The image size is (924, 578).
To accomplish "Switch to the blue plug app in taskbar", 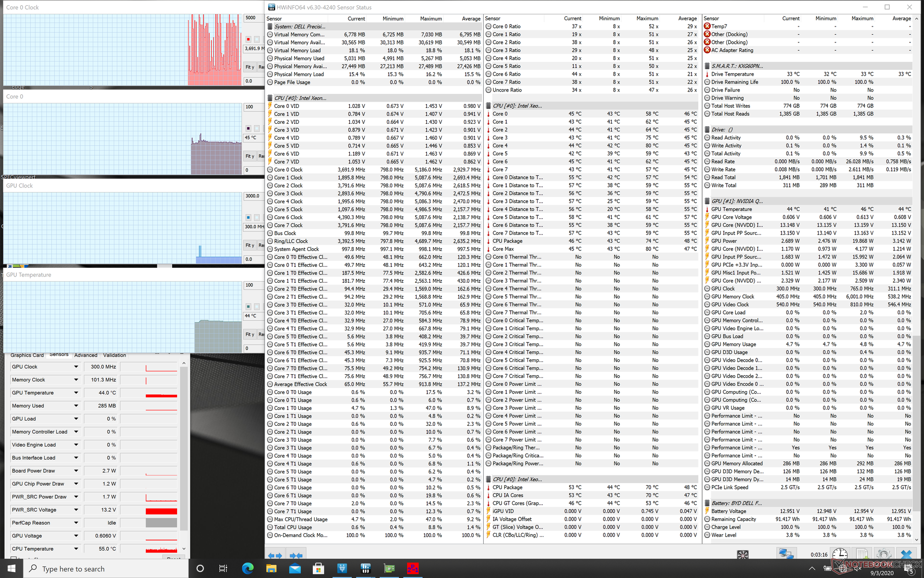I will click(342, 568).
